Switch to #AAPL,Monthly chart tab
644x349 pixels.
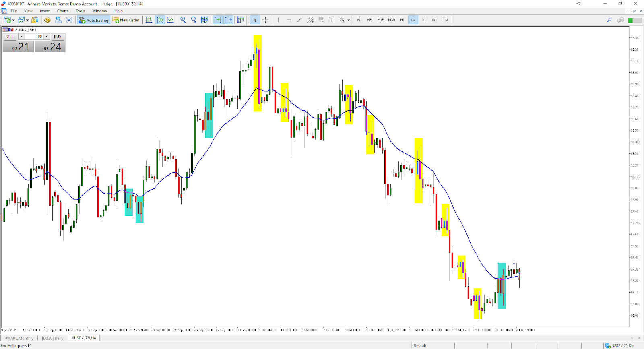click(x=19, y=338)
